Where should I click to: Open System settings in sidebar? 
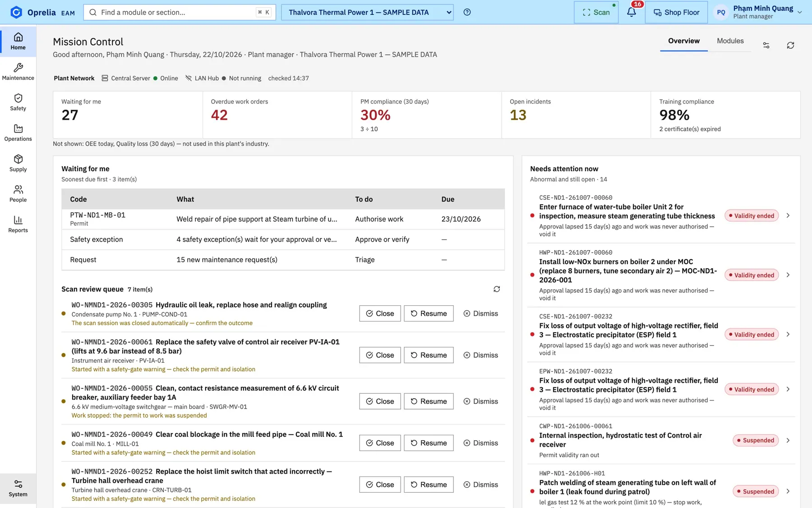[18, 489]
